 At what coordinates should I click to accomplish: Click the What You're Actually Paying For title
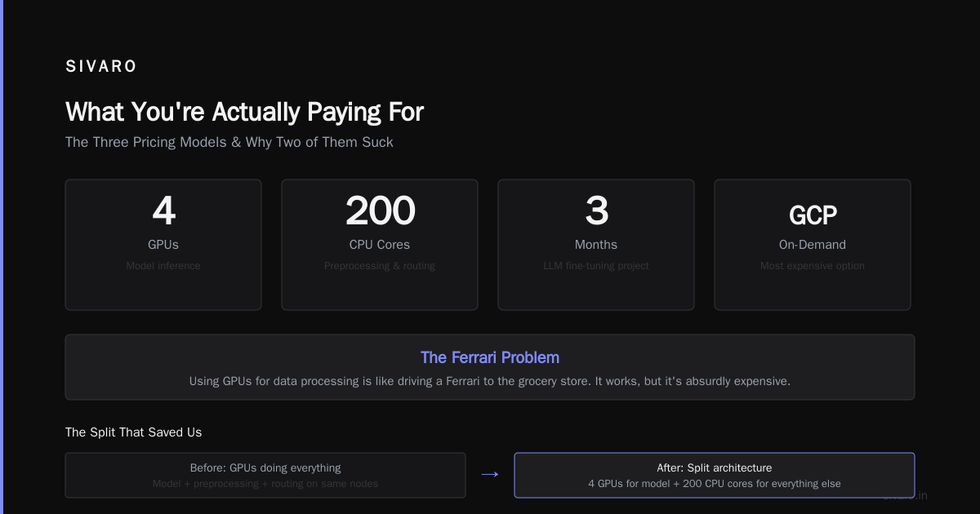point(244,112)
